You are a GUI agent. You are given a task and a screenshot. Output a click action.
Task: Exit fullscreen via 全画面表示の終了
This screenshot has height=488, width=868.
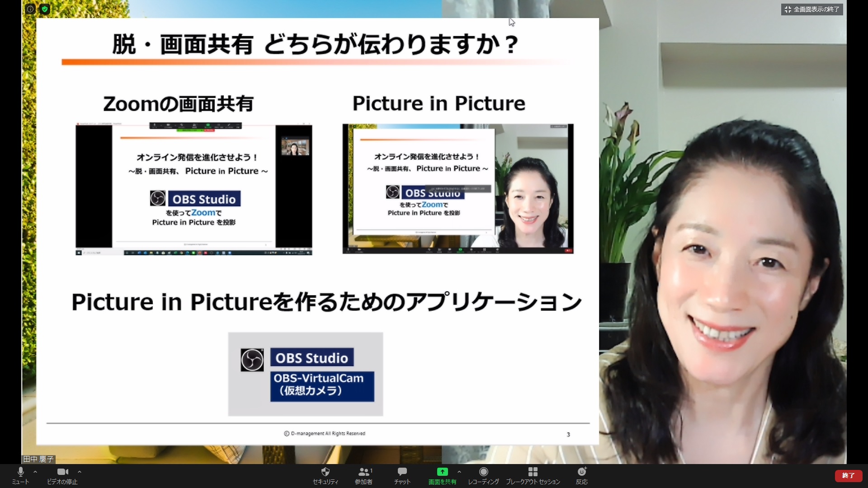click(812, 9)
